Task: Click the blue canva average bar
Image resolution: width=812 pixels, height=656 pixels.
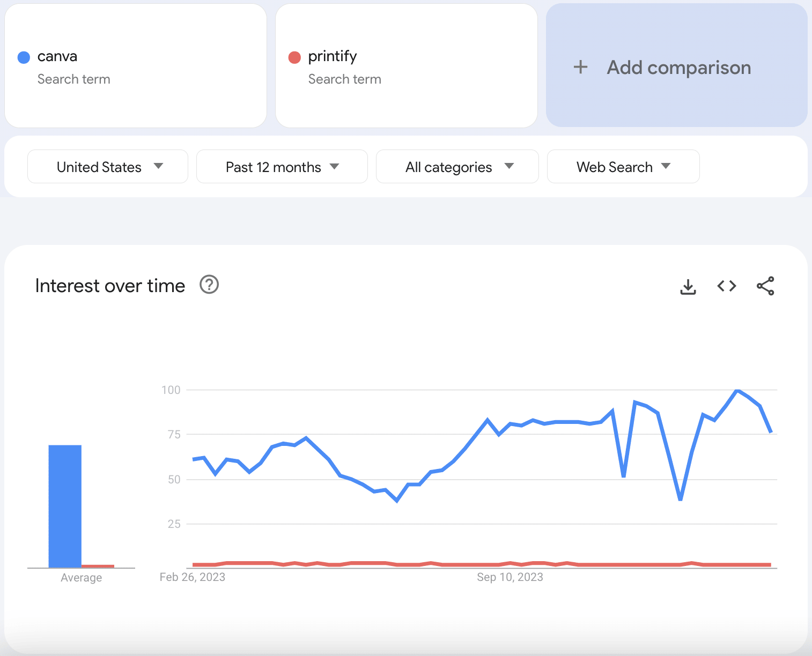Action: pos(65,506)
